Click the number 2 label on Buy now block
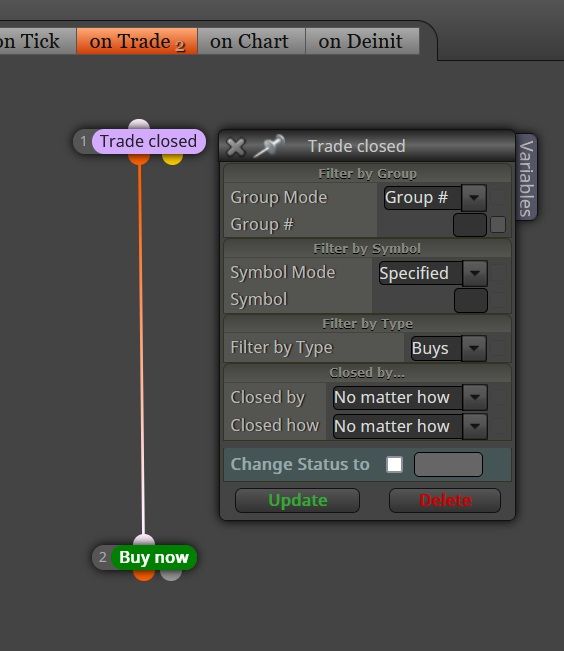The image size is (564, 651). point(103,557)
